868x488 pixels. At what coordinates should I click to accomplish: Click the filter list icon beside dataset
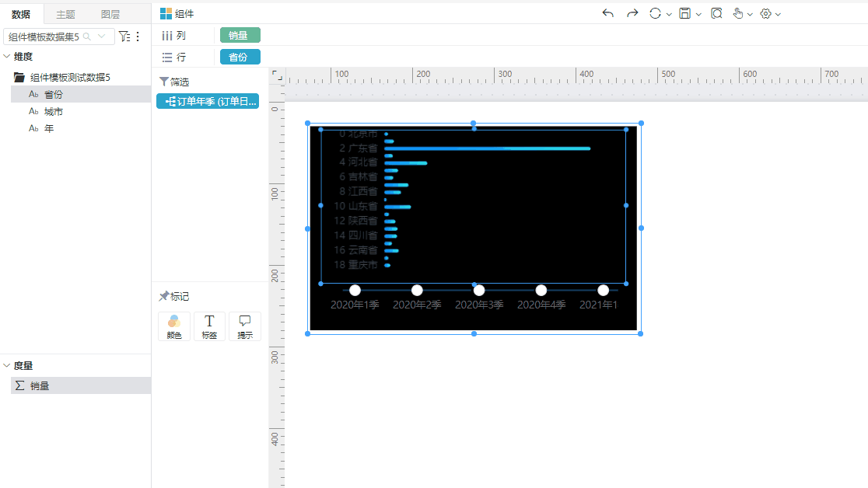[x=124, y=37]
